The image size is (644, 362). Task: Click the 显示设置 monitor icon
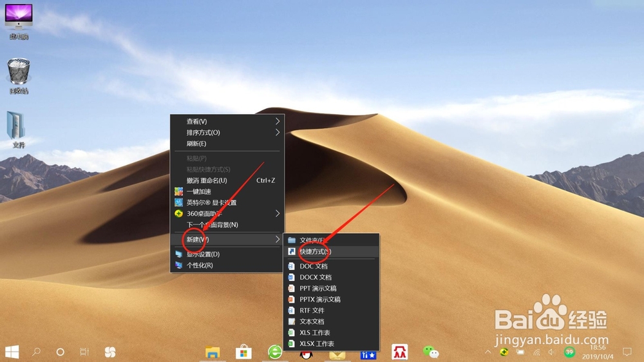pyautogui.click(x=178, y=254)
